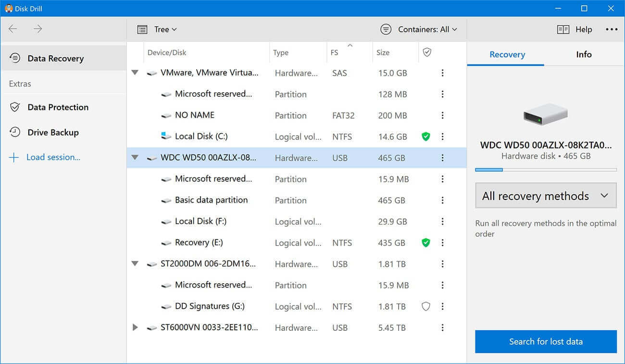The image size is (625, 364).
Task: Open options menu for Local Disk (F:)
Action: click(442, 222)
